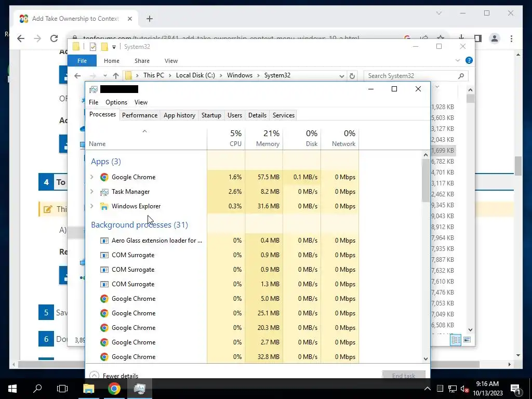Open the Startup tab in Task Manager

point(211,115)
